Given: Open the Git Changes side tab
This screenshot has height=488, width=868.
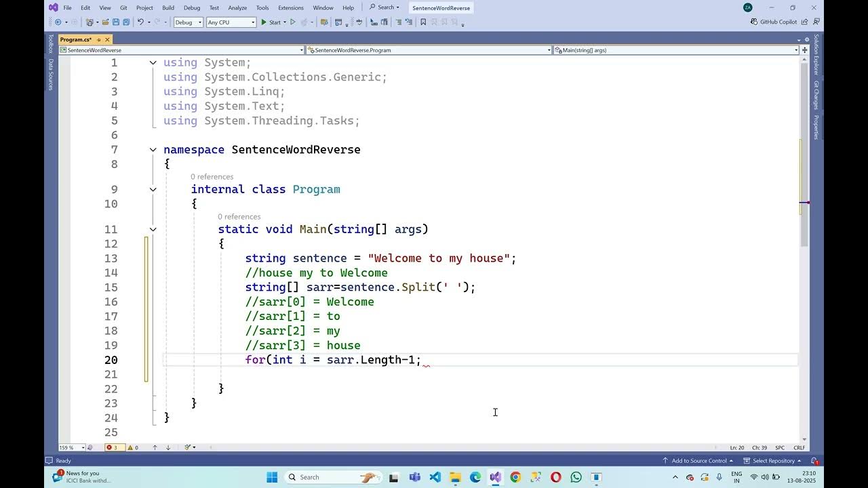Looking at the screenshot, I should tap(816, 96).
